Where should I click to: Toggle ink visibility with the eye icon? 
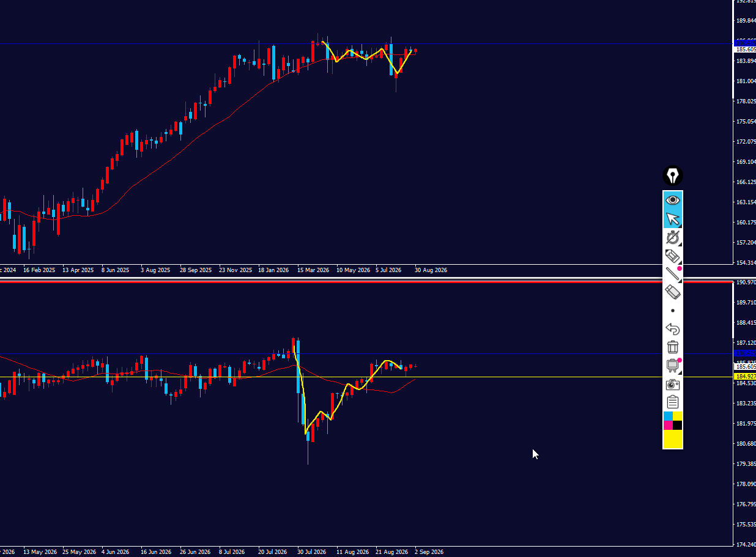(673, 200)
